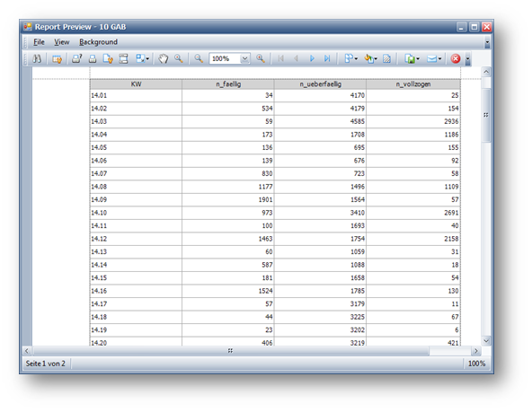The image size is (532, 412).
Task: Open the 100% zoom combo box dropdown
Action: click(244, 58)
